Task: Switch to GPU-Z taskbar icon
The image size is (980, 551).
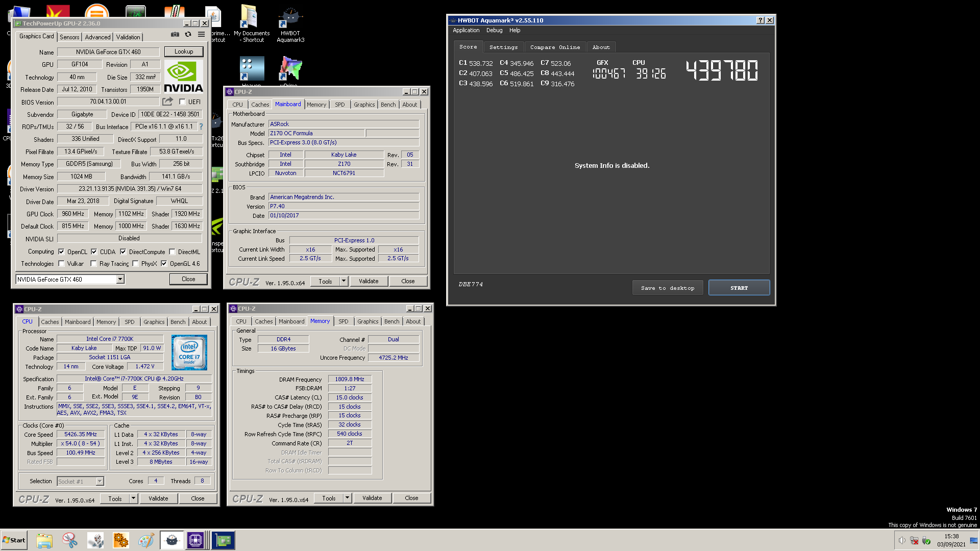Action: pyautogui.click(x=224, y=540)
